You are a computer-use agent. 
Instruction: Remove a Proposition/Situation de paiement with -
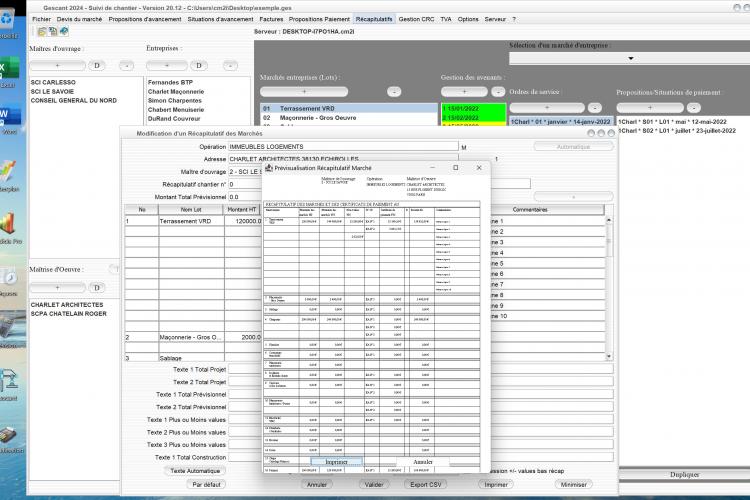(694, 108)
